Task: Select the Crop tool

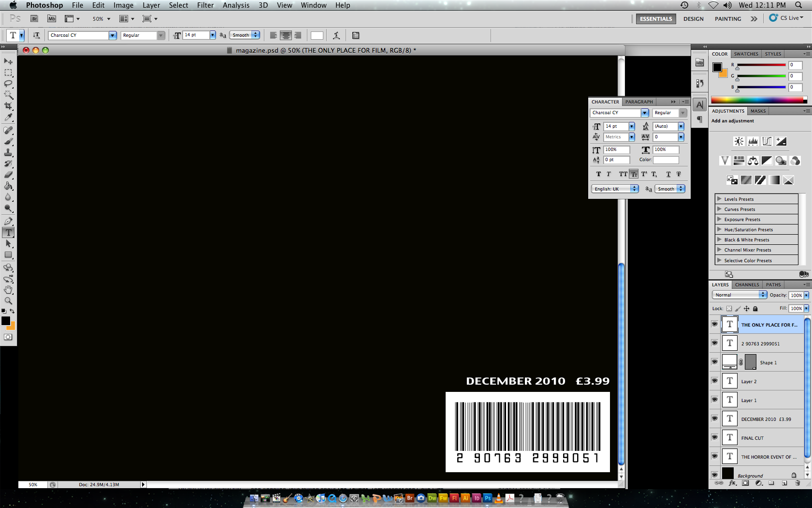Action: click(x=8, y=106)
